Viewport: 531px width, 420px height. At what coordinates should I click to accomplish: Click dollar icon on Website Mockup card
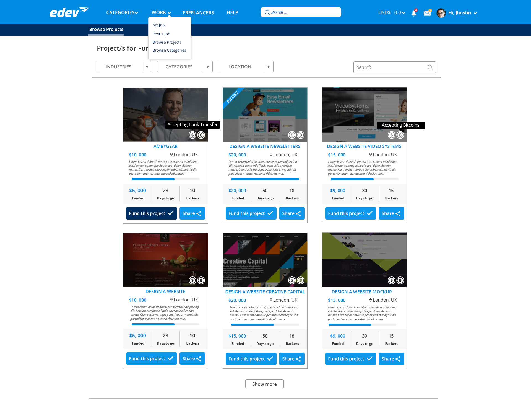(x=391, y=280)
